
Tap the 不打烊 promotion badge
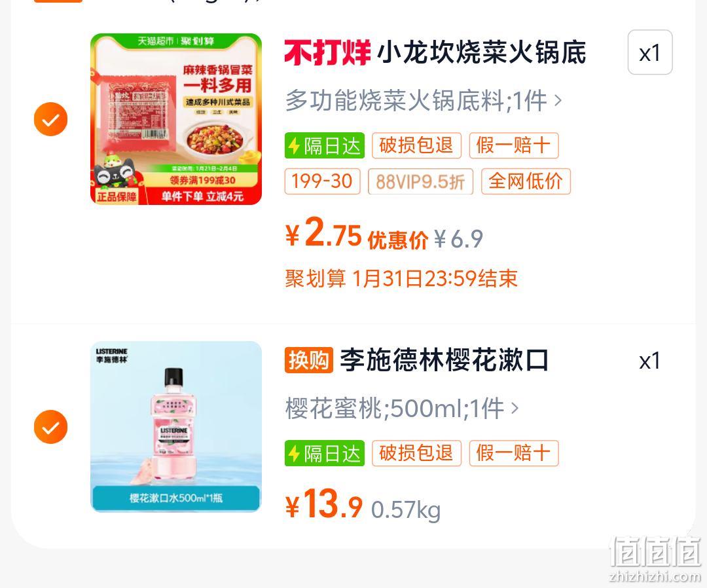(327, 52)
